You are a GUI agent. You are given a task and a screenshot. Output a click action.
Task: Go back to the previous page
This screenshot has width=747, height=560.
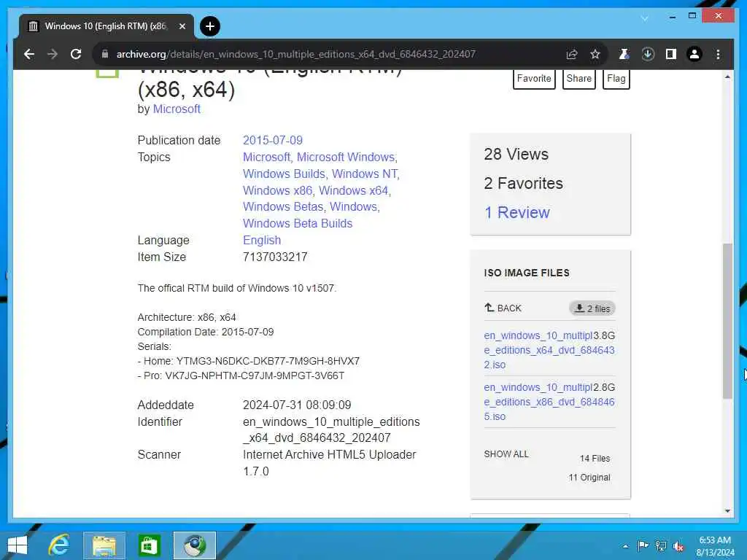pos(29,54)
